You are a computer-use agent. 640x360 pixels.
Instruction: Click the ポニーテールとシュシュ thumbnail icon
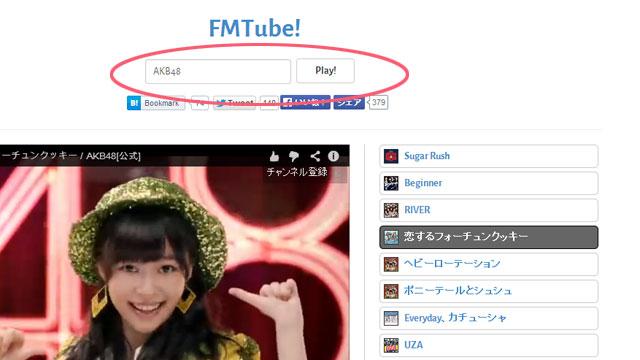[x=391, y=291]
